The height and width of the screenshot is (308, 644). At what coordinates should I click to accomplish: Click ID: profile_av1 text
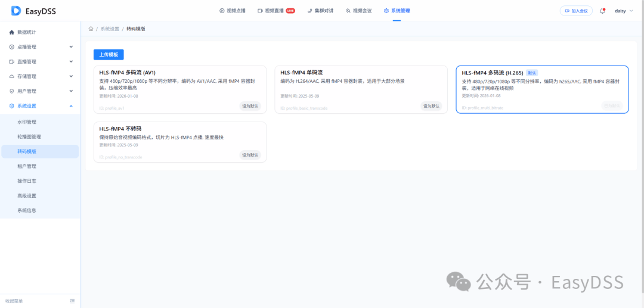click(x=112, y=108)
